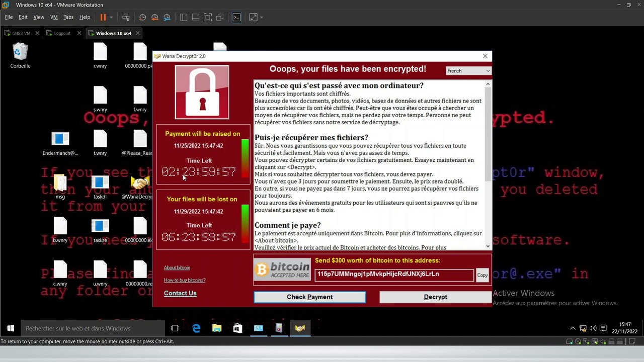The width and height of the screenshot is (644, 362).
Task: Open the About bitcoin link
Action: tap(177, 267)
